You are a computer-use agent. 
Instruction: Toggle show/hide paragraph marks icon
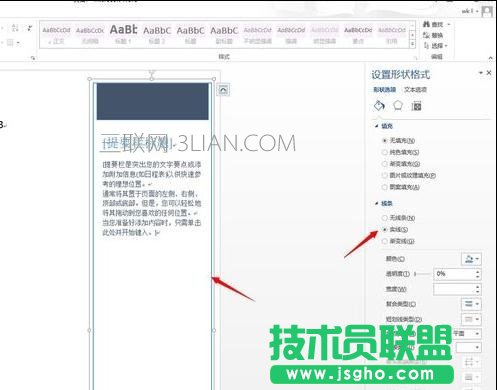[30, 28]
